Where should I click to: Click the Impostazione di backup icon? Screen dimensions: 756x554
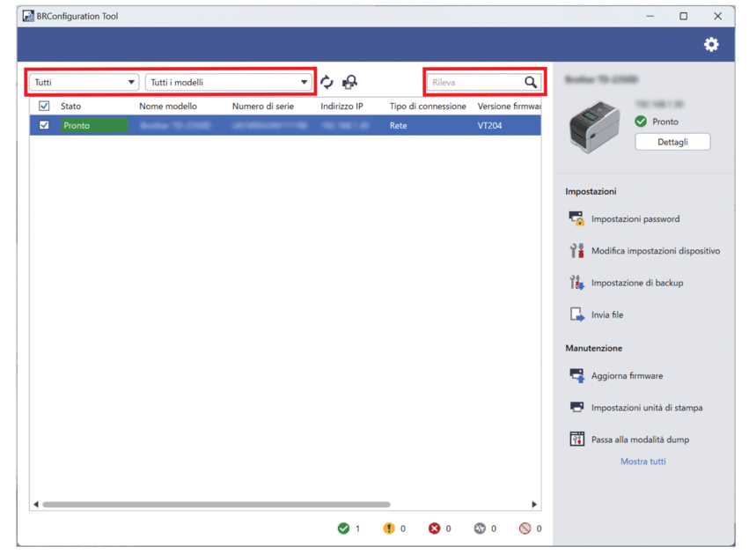point(576,283)
